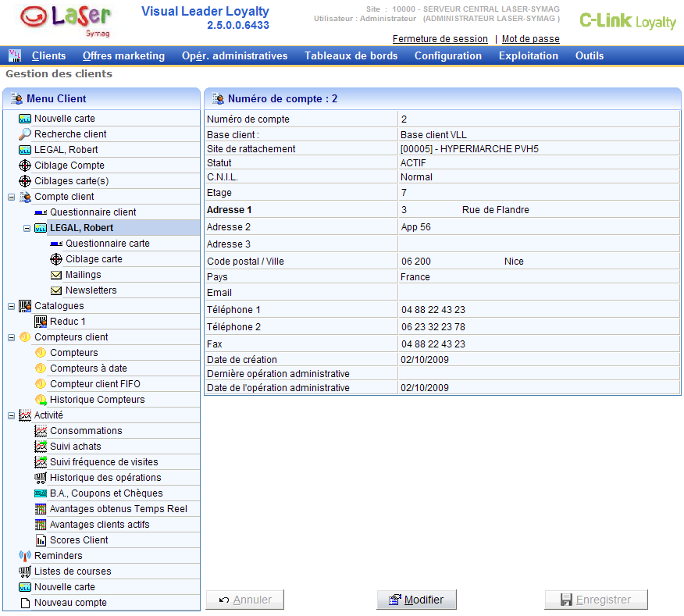Click the Téléphone 1 value field
The width and height of the screenshot is (684, 616).
click(x=538, y=310)
